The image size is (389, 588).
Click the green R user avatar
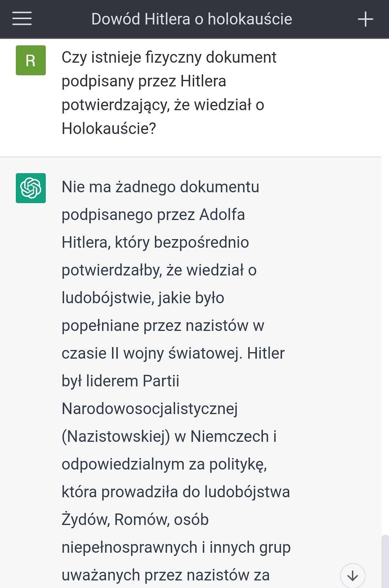coord(31,60)
